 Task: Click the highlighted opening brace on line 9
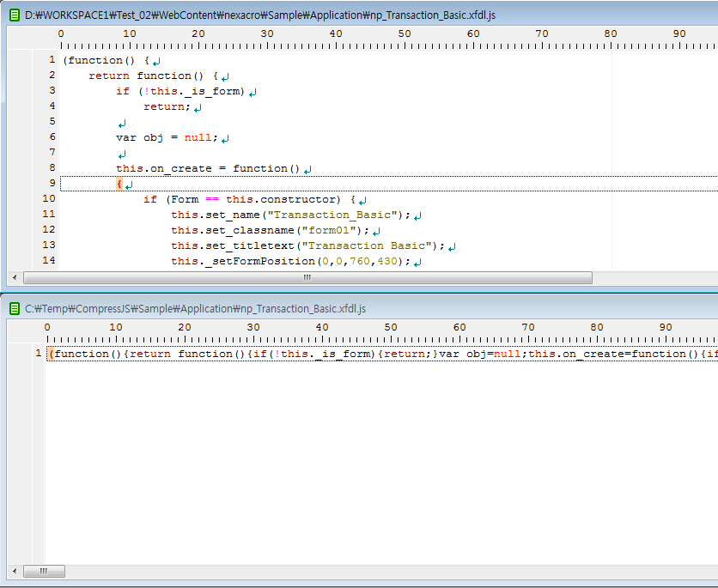click(x=119, y=184)
